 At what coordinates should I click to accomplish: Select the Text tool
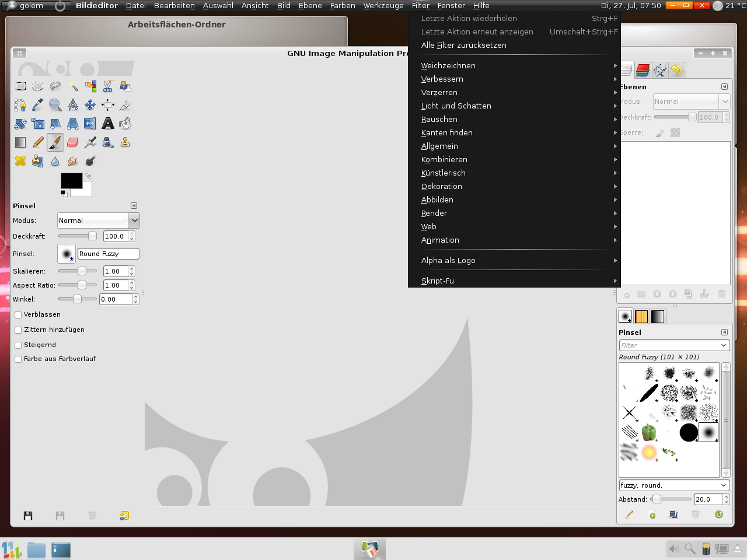(x=108, y=124)
